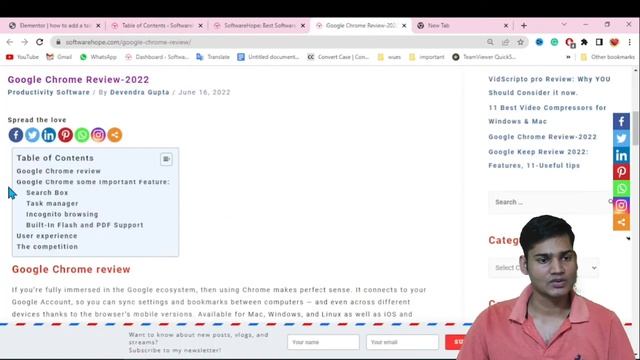Jump to Incognito browsing in contents
Viewport: 640px width, 360px height.
pyautogui.click(x=62, y=214)
